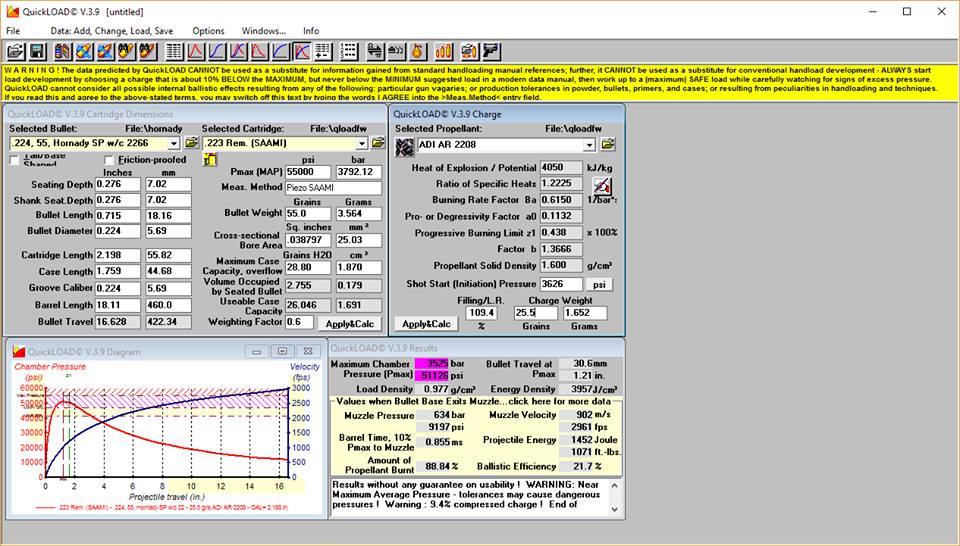960x546 pixels.
Task: Click propellant grains icon left of ADI AR 2208
Action: pos(405,147)
